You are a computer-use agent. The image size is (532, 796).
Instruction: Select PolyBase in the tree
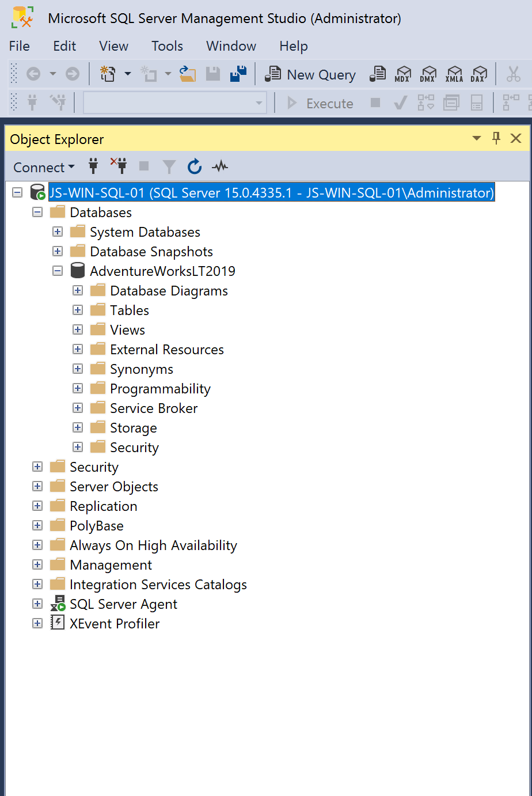click(97, 526)
